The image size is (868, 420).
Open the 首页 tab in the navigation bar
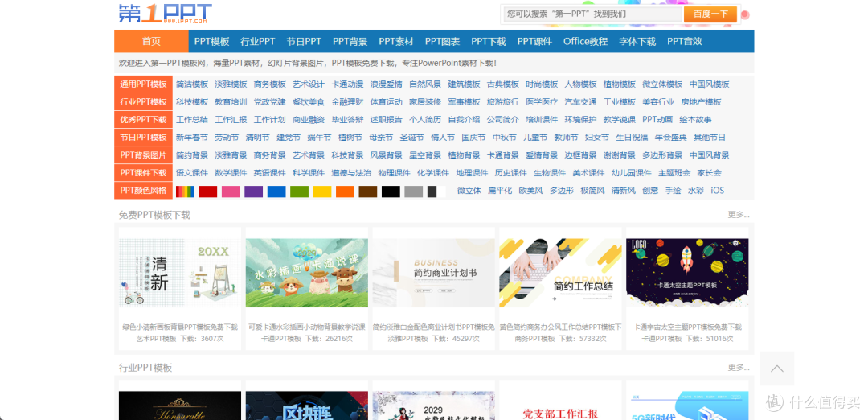(x=151, y=42)
